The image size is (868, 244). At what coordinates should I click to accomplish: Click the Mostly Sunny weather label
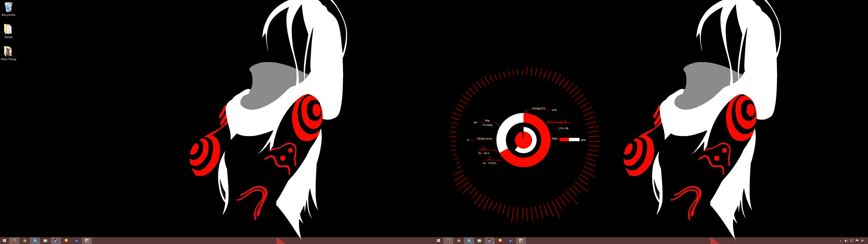485,138
